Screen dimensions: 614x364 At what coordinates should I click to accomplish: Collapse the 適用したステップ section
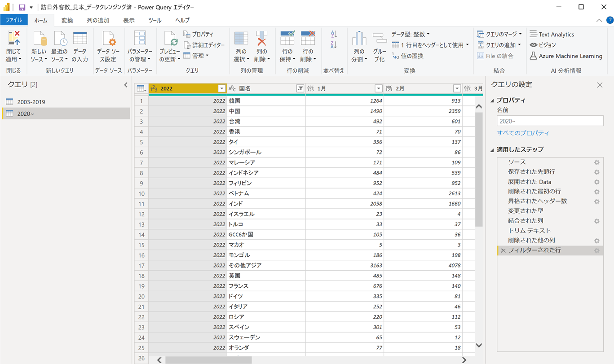click(x=492, y=150)
